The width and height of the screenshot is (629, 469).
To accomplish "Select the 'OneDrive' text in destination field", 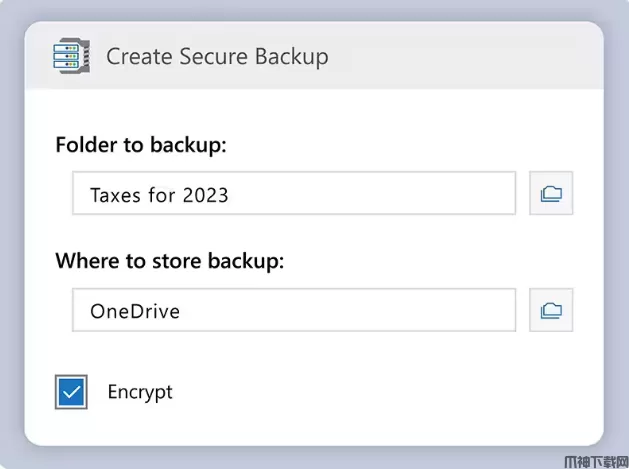I will pos(135,311).
